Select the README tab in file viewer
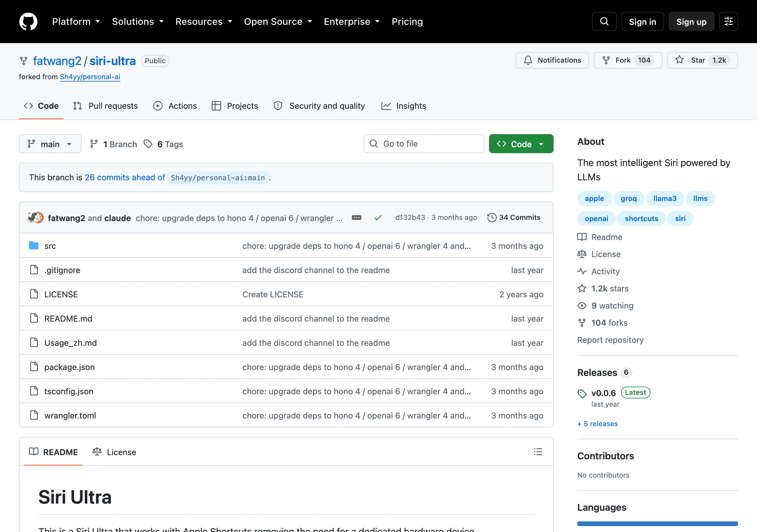 pos(54,452)
